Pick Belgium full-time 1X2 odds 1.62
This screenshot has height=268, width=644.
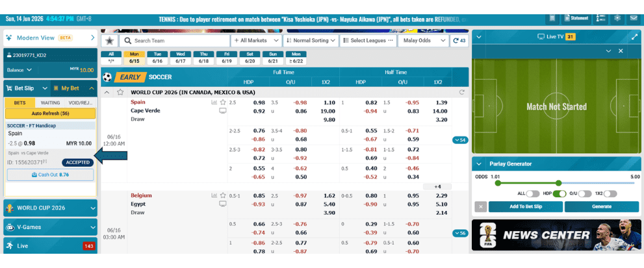[329, 196]
